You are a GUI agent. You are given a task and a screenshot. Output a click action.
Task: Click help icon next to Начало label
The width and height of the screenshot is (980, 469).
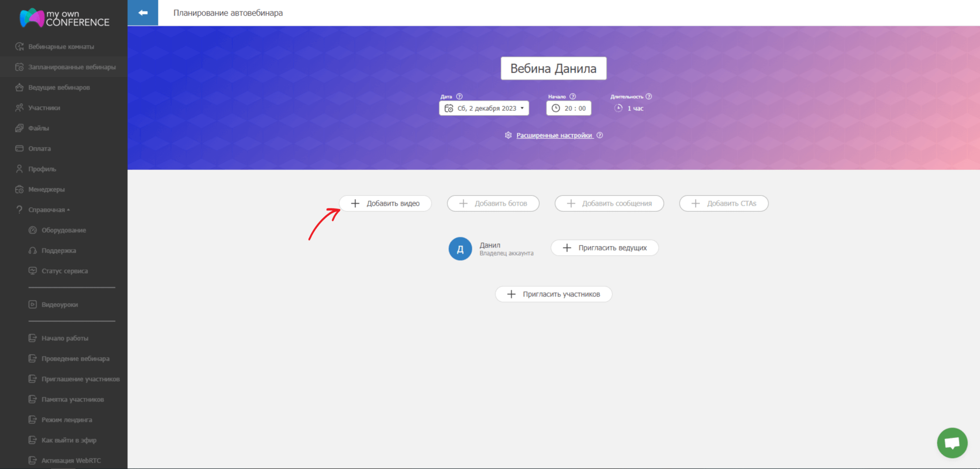[x=573, y=97]
